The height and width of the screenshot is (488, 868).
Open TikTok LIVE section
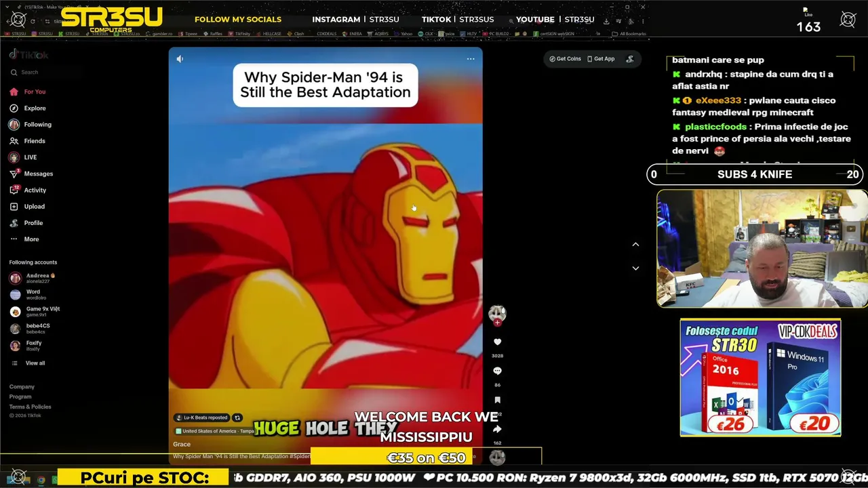coord(23,157)
